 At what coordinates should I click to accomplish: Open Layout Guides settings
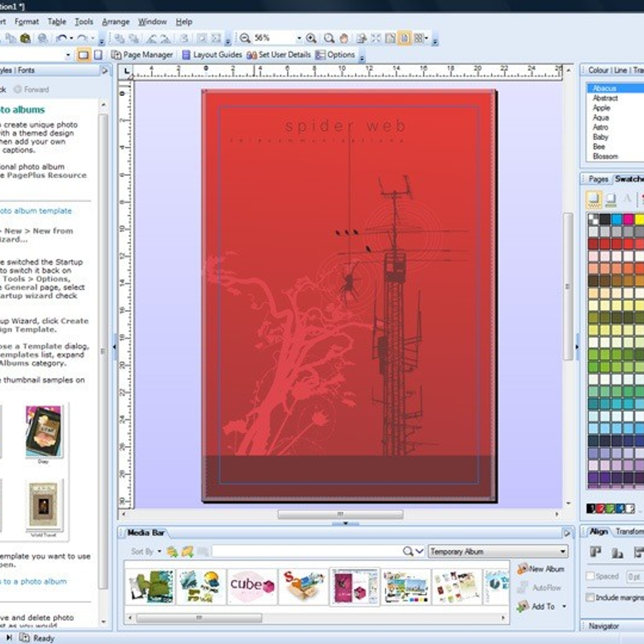tap(212, 55)
